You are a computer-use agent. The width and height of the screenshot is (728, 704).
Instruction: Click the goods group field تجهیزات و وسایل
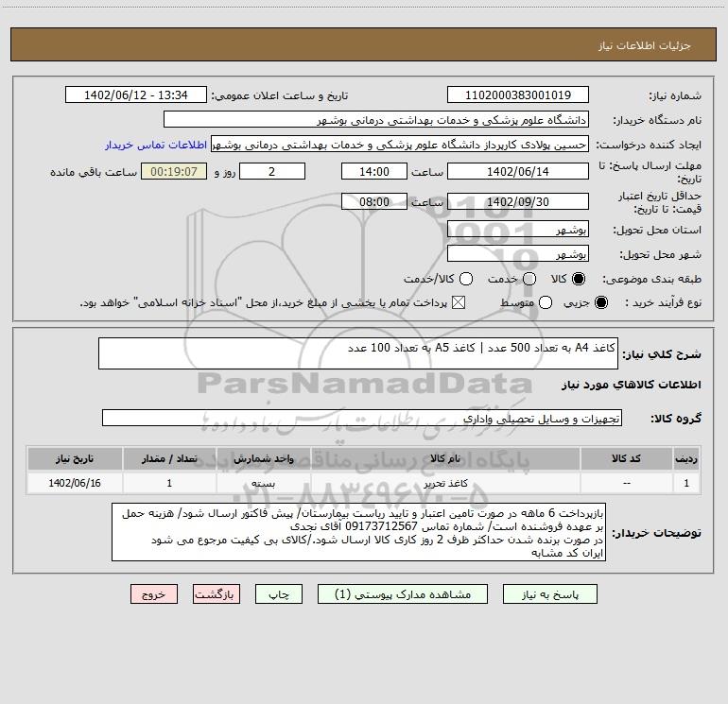tap(362, 418)
